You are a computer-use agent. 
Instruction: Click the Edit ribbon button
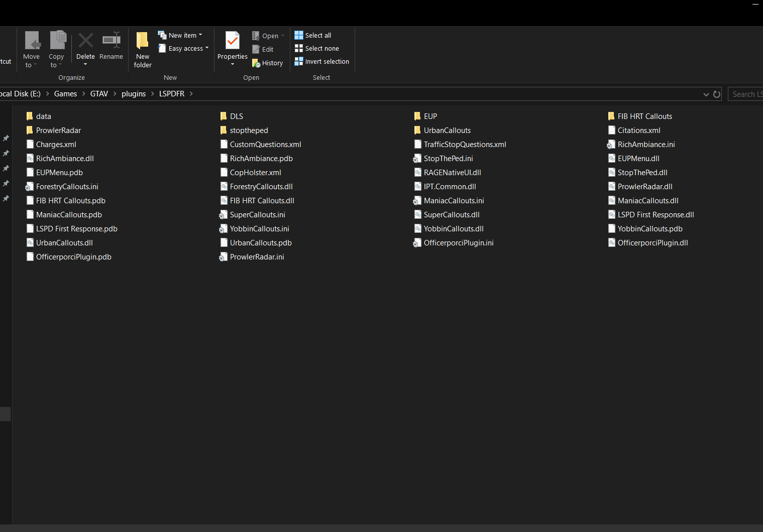pos(263,49)
